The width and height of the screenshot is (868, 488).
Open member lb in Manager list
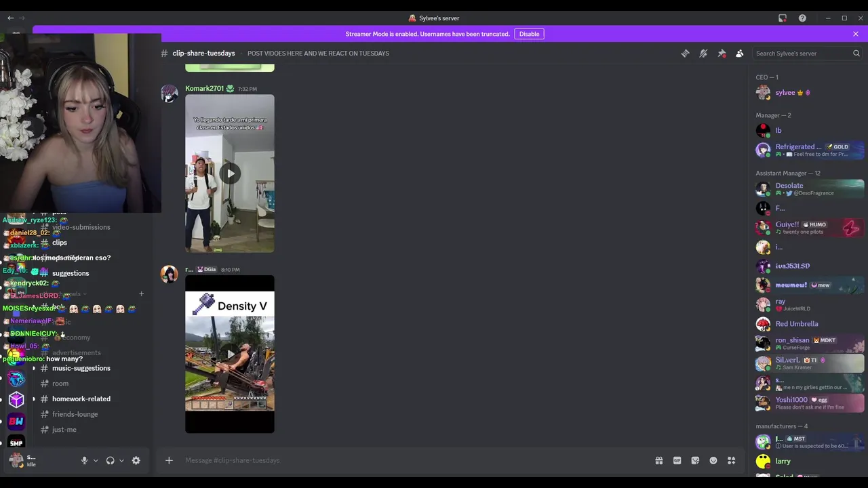tap(810, 130)
